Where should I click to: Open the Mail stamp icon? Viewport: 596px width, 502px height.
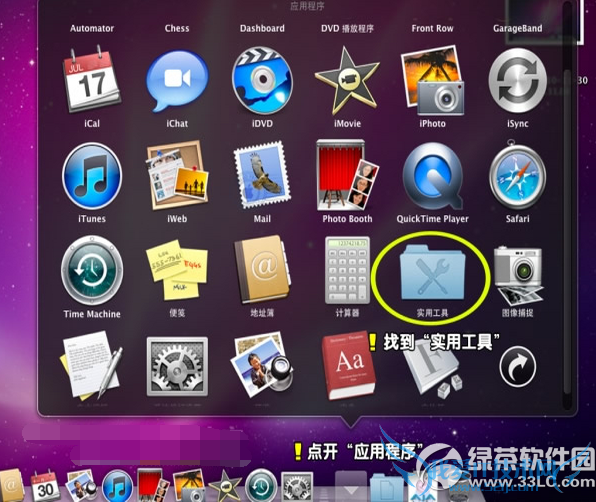point(262,175)
